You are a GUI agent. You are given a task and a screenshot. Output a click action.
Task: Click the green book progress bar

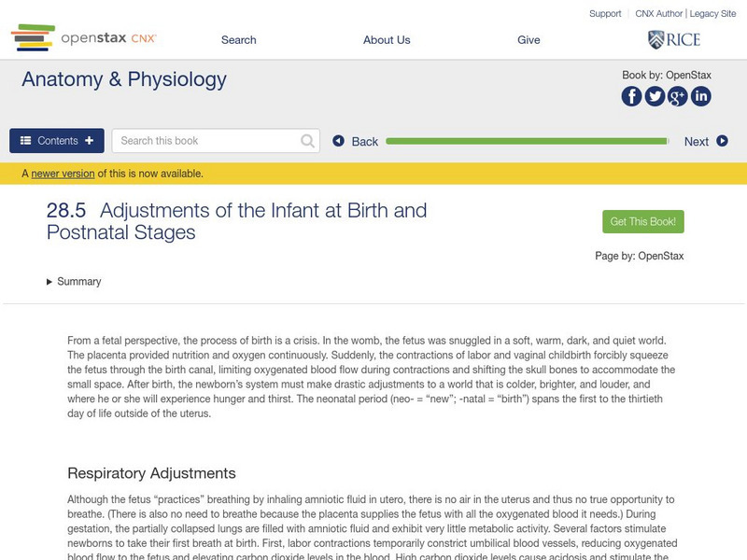(x=527, y=141)
